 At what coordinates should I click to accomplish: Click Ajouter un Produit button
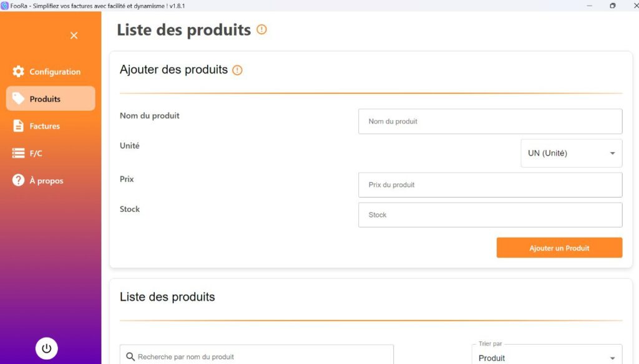click(559, 247)
